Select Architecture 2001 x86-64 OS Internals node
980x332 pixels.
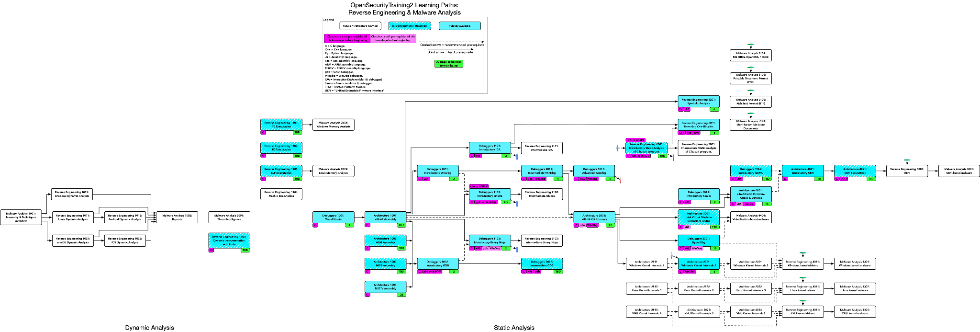594,217
